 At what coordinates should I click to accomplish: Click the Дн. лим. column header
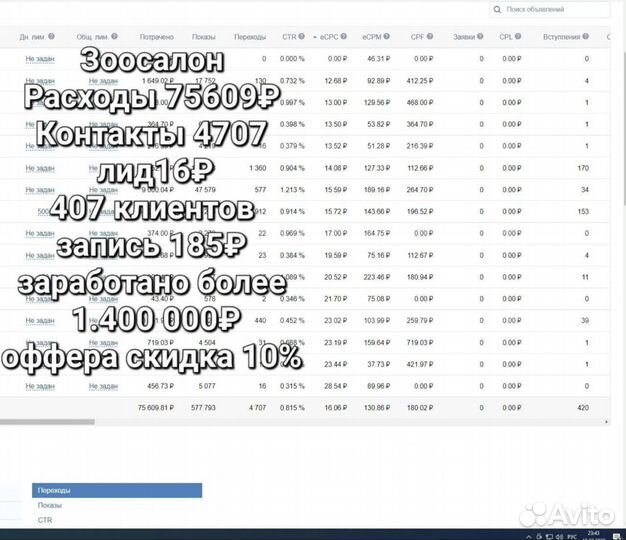click(29, 37)
